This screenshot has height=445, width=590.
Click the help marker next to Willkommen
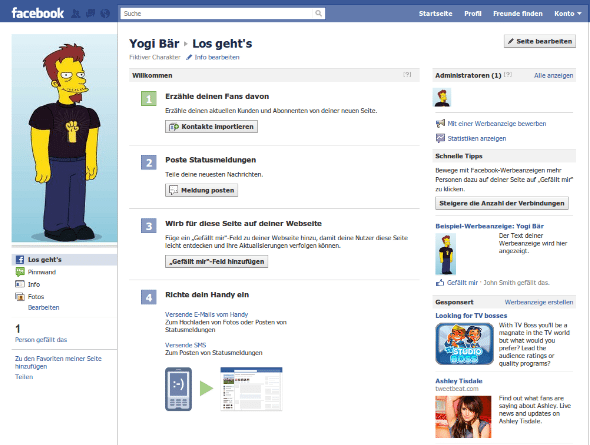coord(407,74)
